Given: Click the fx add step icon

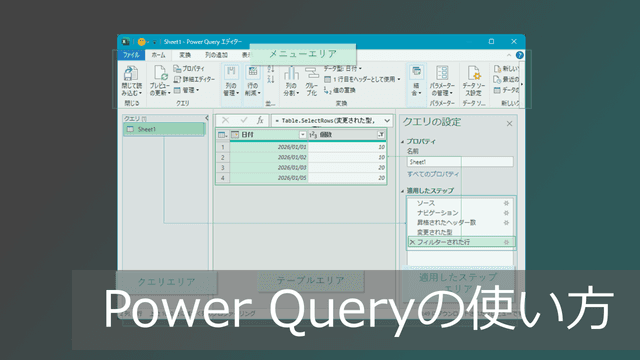Looking at the screenshot, I should click(260, 120).
